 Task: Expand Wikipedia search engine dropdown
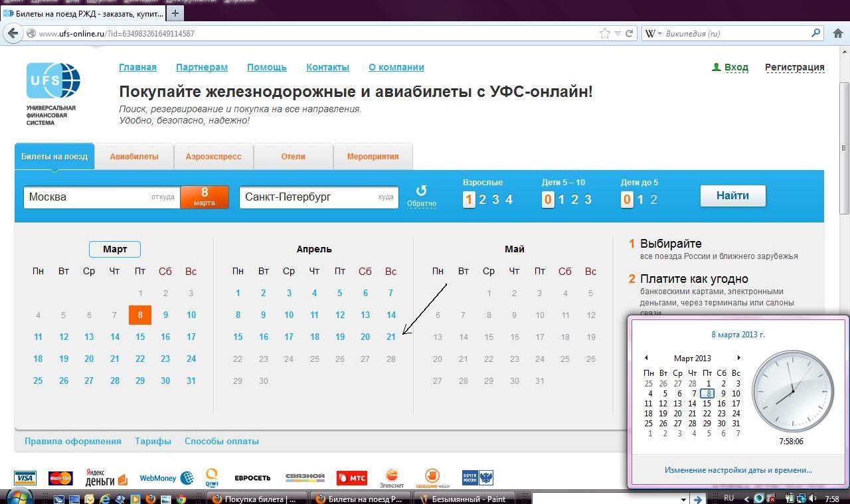pyautogui.click(x=654, y=33)
